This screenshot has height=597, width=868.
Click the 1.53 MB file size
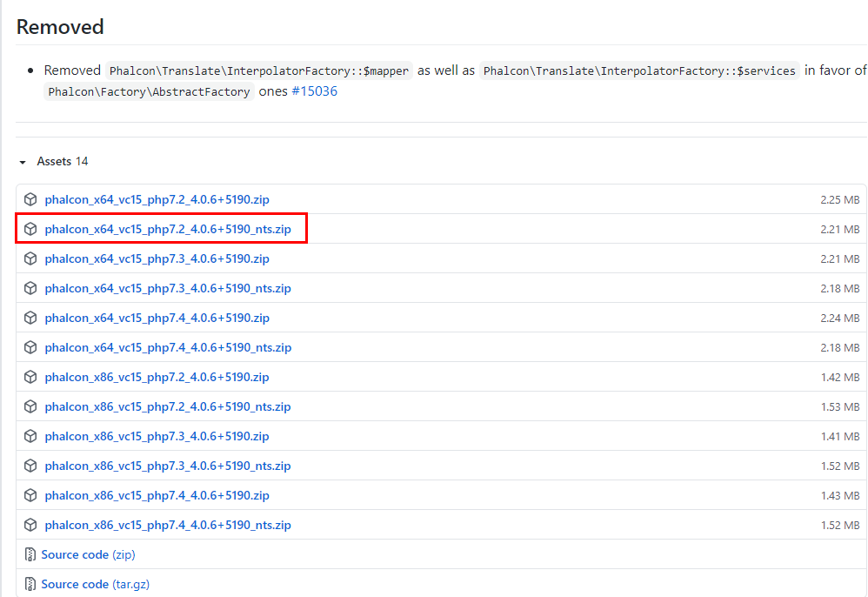[x=840, y=407]
